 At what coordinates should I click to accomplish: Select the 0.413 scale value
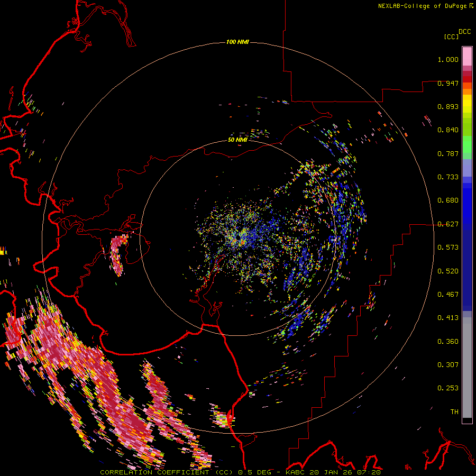448,318
